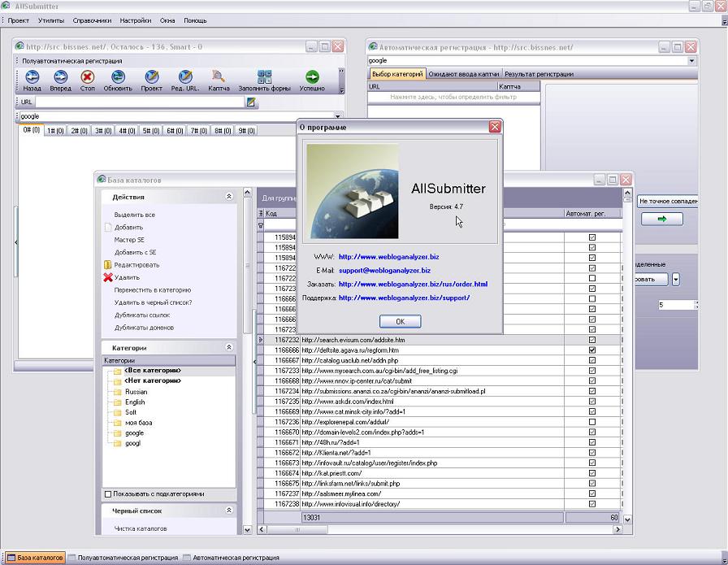Collapse the Черный список panel

click(229, 511)
